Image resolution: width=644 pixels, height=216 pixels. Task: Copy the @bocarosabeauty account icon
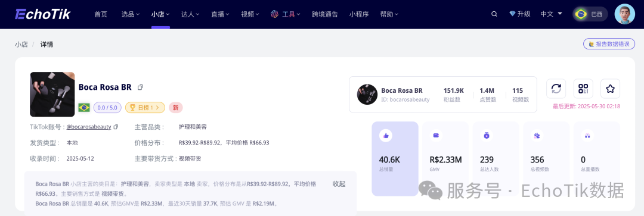[x=116, y=127]
